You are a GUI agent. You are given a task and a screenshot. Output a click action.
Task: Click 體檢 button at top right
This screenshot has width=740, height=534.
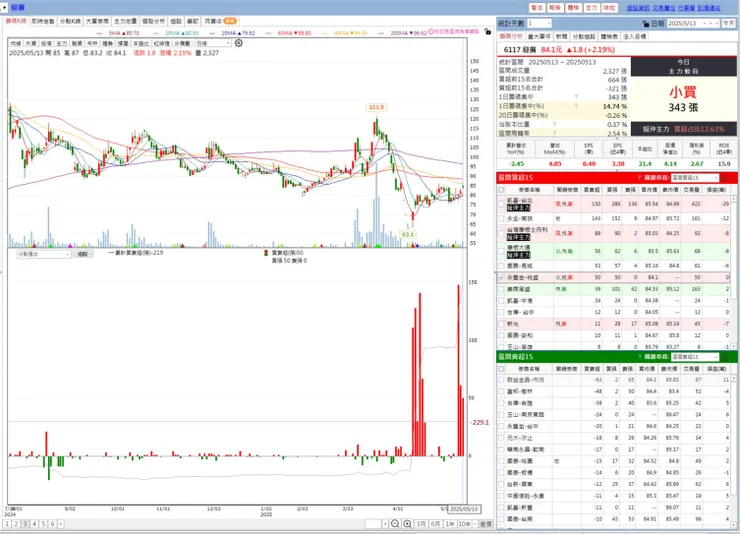573,8
